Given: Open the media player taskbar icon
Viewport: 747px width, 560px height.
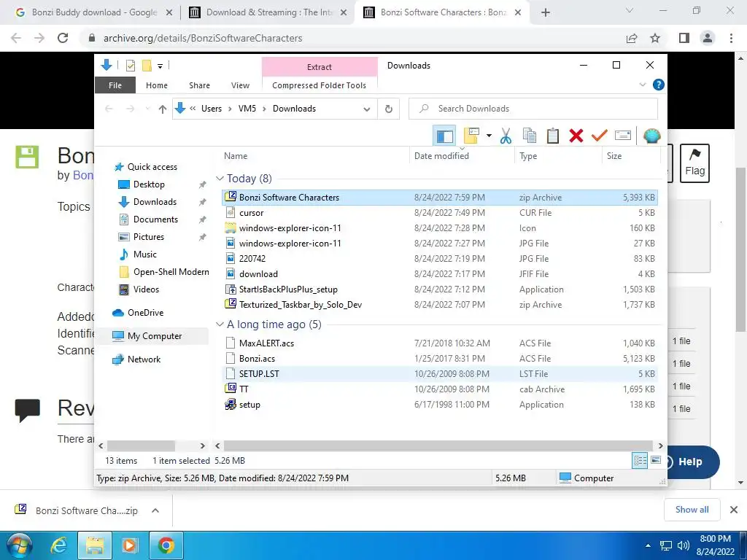Looking at the screenshot, I should [x=130, y=545].
